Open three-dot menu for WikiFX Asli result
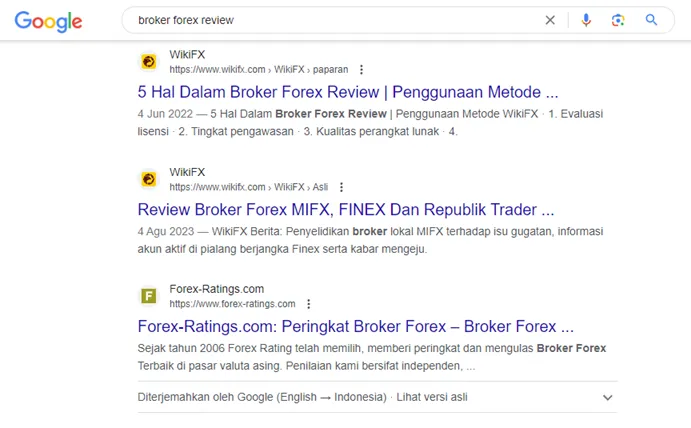This screenshot has width=691, height=428. tap(341, 187)
